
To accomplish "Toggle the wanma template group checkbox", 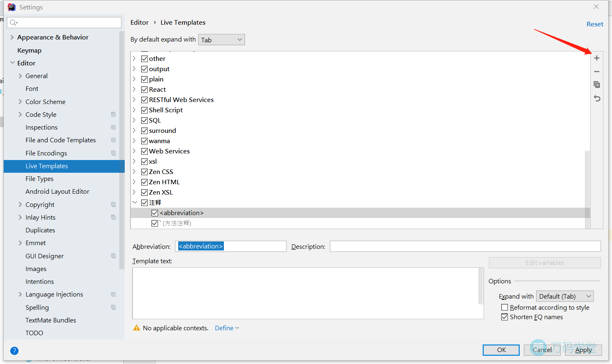I will 144,141.
